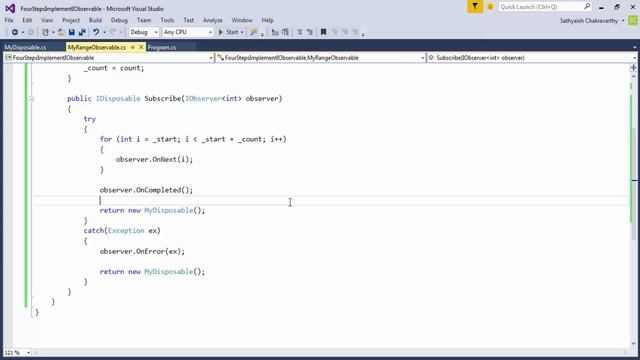Open the 121 % zoom level dropdown
This screenshot has width=640, height=360.
(18, 352)
